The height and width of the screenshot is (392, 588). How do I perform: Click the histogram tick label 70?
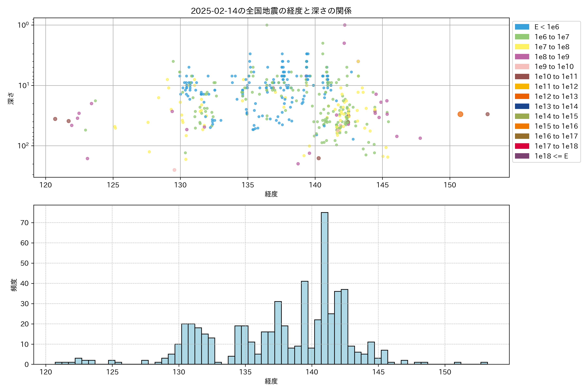coord(24,223)
